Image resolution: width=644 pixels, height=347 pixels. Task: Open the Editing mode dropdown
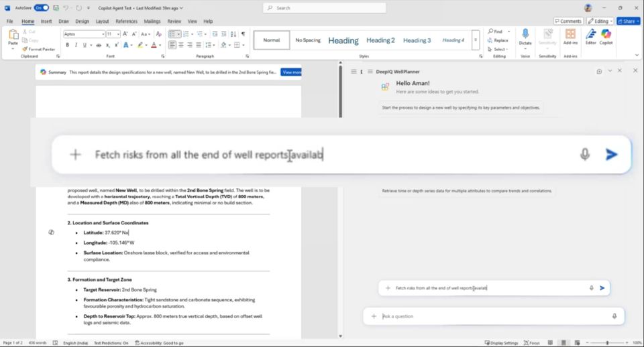click(599, 21)
